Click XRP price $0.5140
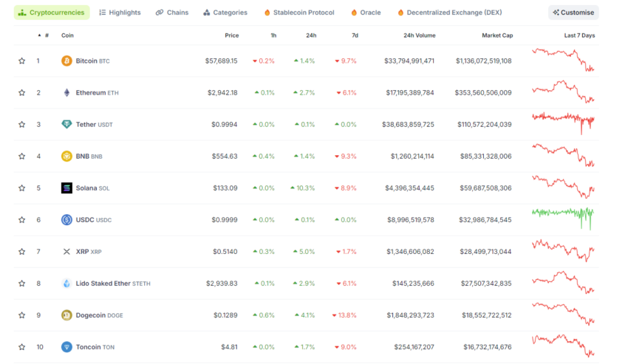The image size is (628, 364). (225, 252)
